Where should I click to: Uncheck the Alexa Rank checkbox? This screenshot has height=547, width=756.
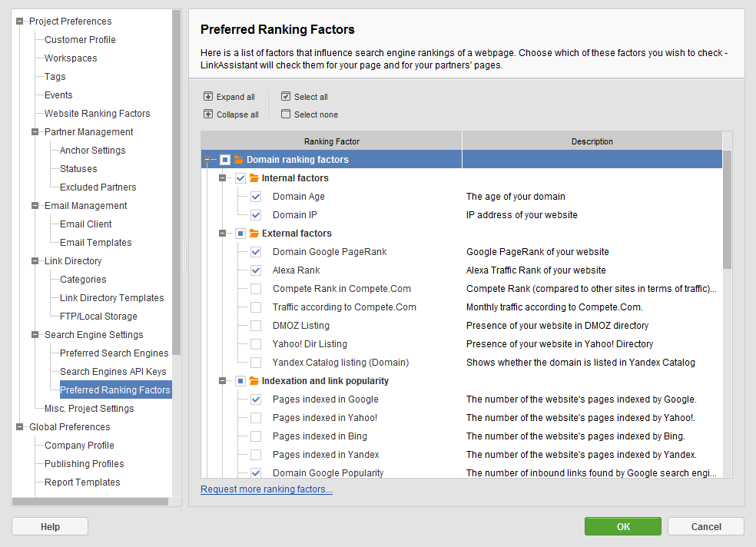tap(256, 270)
